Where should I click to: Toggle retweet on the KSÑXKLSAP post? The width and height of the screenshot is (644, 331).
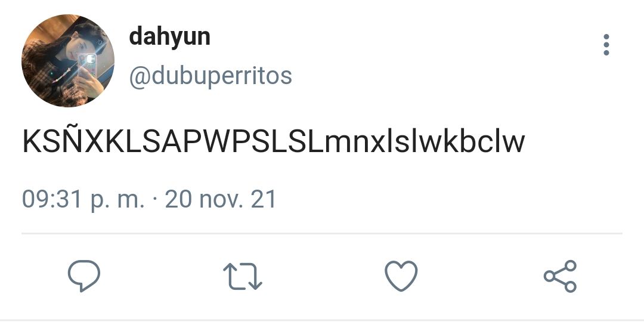[242, 276]
